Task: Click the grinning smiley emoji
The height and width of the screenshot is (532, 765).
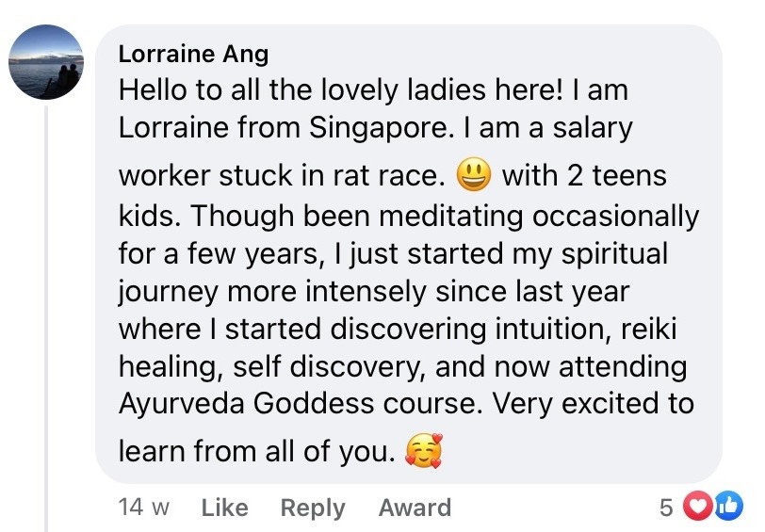Action: (474, 175)
